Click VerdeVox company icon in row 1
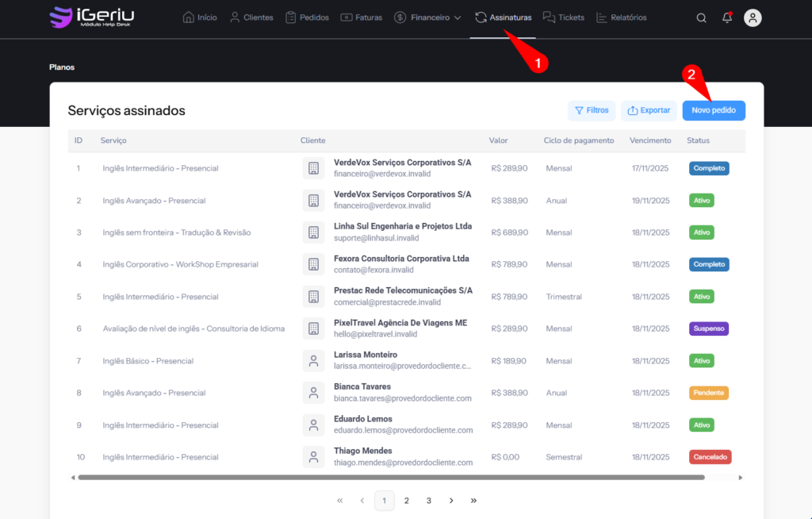Viewport: 812px width, 519px height. (313, 168)
